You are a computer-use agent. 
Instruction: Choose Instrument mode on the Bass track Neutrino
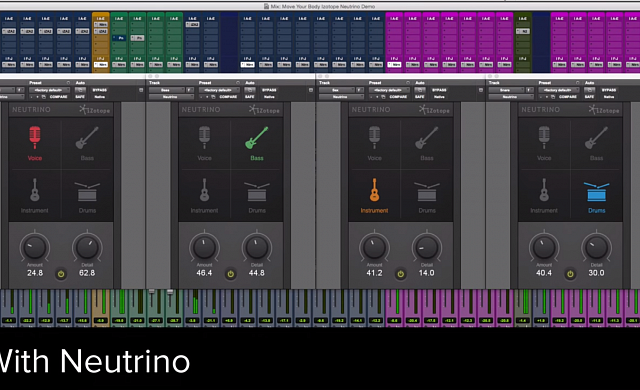tap(204, 195)
